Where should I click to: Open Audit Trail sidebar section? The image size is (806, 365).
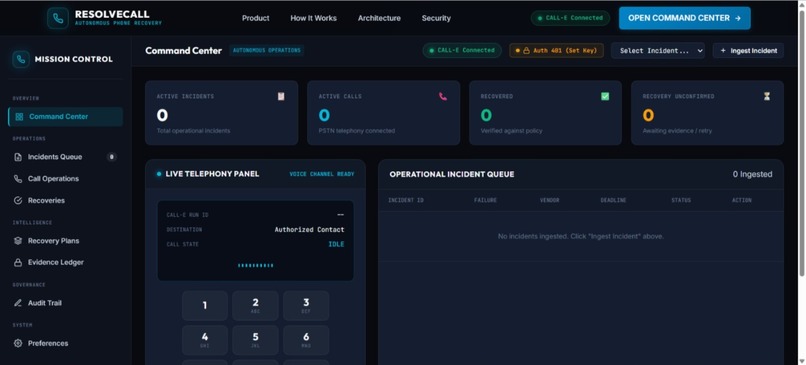click(65, 303)
